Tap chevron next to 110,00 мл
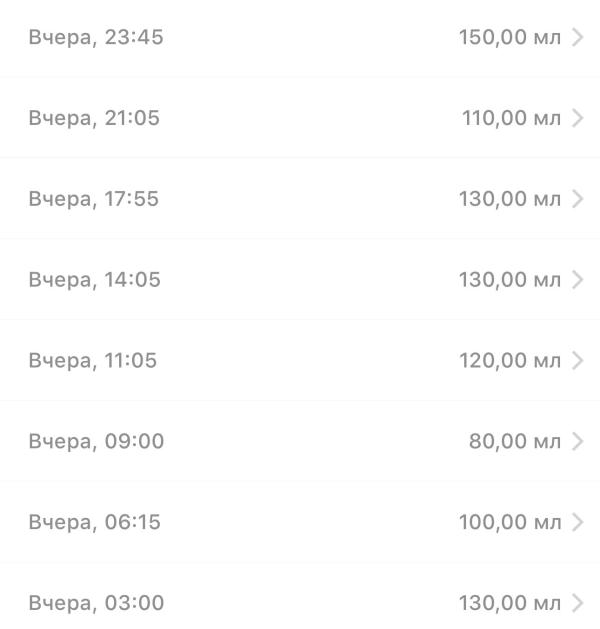This screenshot has width=600, height=629. click(x=578, y=119)
